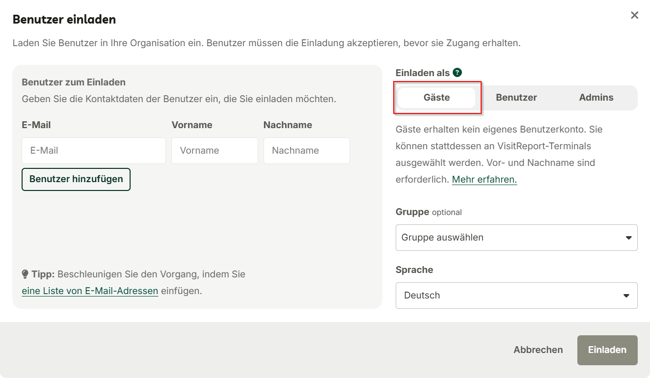This screenshot has width=650, height=378.
Task: Click the Benutzer einladen dialog title
Action: pos(64,19)
